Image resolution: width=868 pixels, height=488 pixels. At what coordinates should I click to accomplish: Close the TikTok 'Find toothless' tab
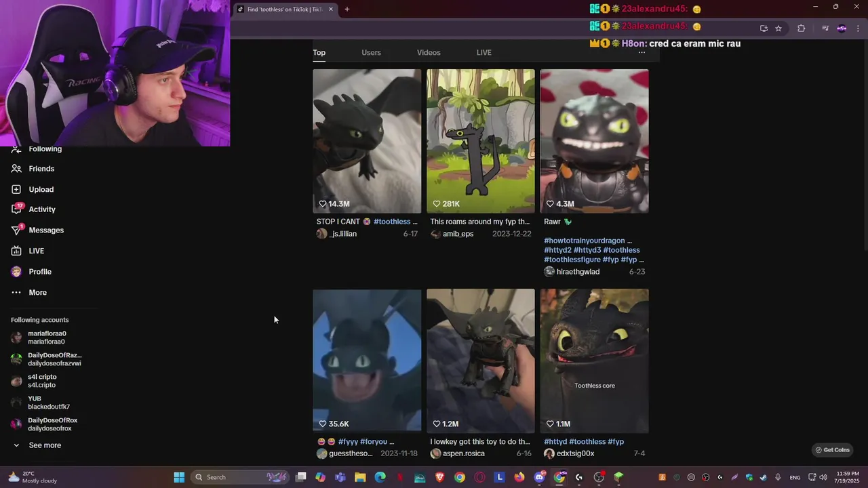click(x=331, y=9)
